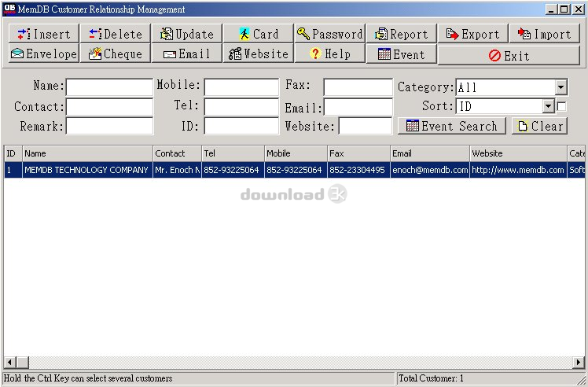Click the ID search field
588x387 pixels.
point(241,126)
